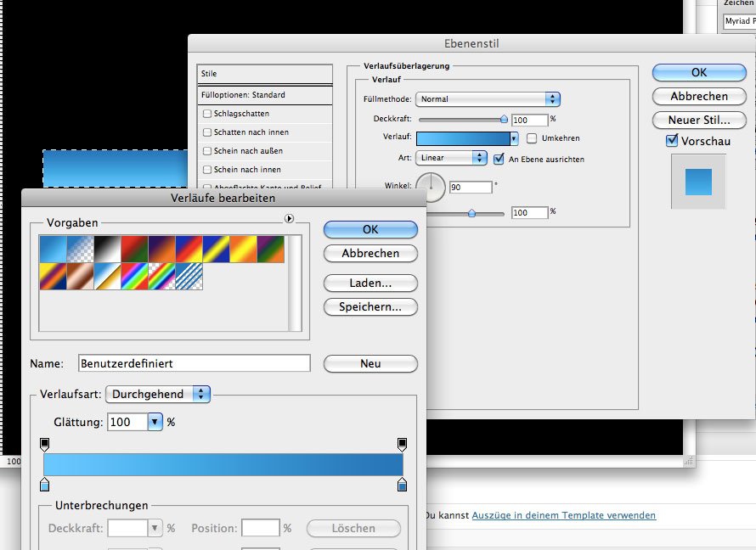The height and width of the screenshot is (550, 756).
Task: Toggle the Umkehren checkbox
Action: pos(532,138)
